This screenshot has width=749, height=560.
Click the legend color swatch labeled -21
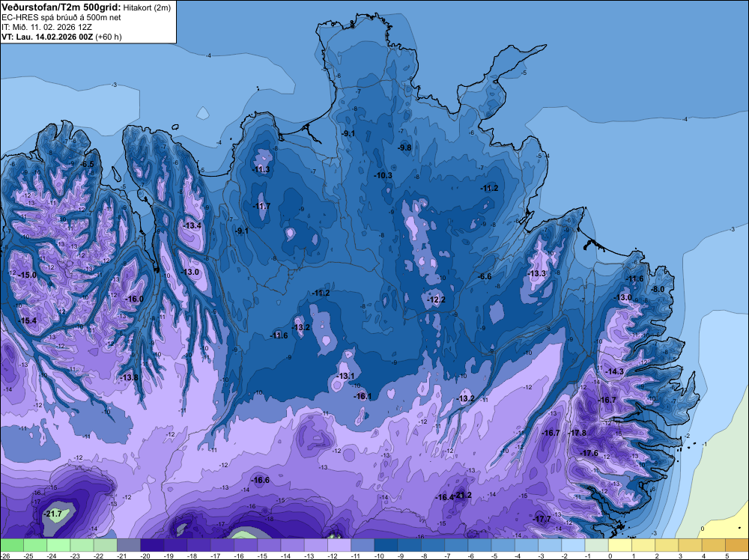click(x=129, y=545)
